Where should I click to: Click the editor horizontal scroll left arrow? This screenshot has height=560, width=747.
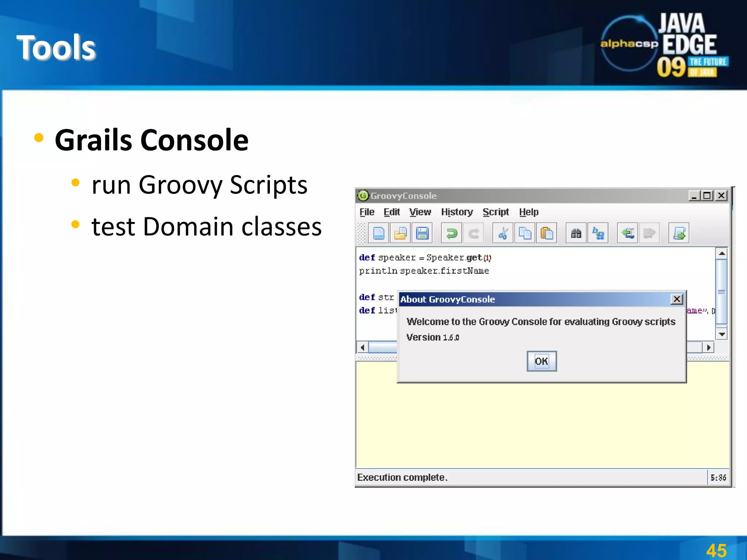[362, 347]
